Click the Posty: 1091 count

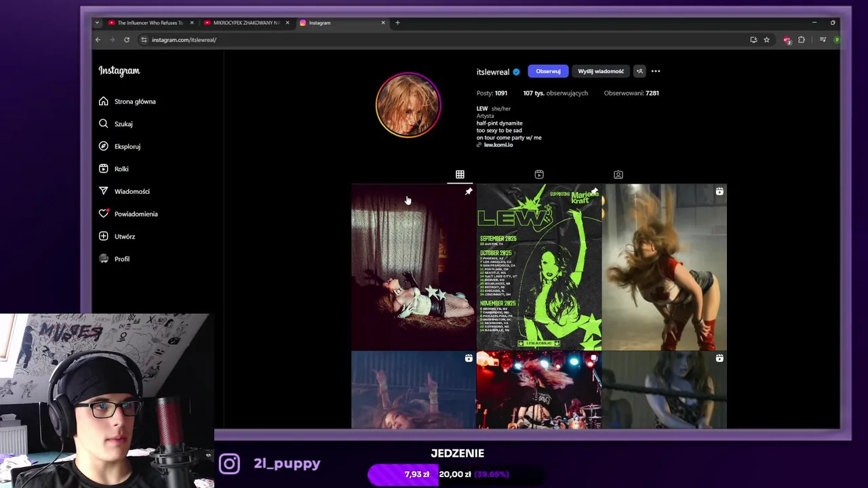(492, 93)
